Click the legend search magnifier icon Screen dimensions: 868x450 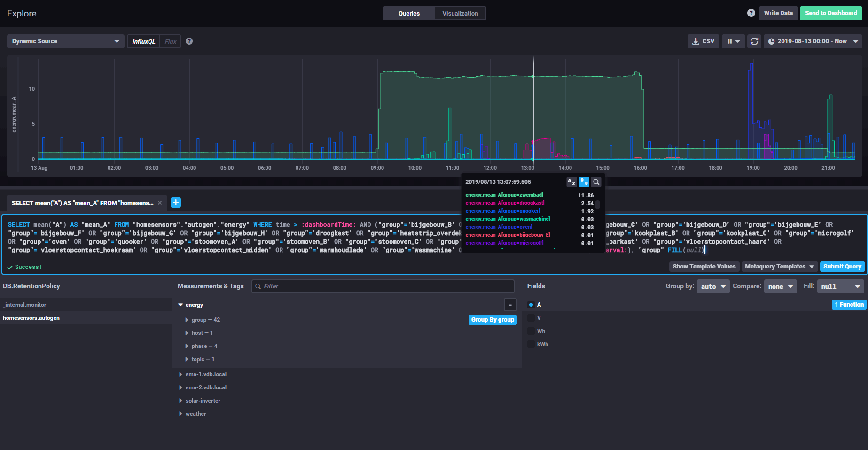(x=596, y=182)
